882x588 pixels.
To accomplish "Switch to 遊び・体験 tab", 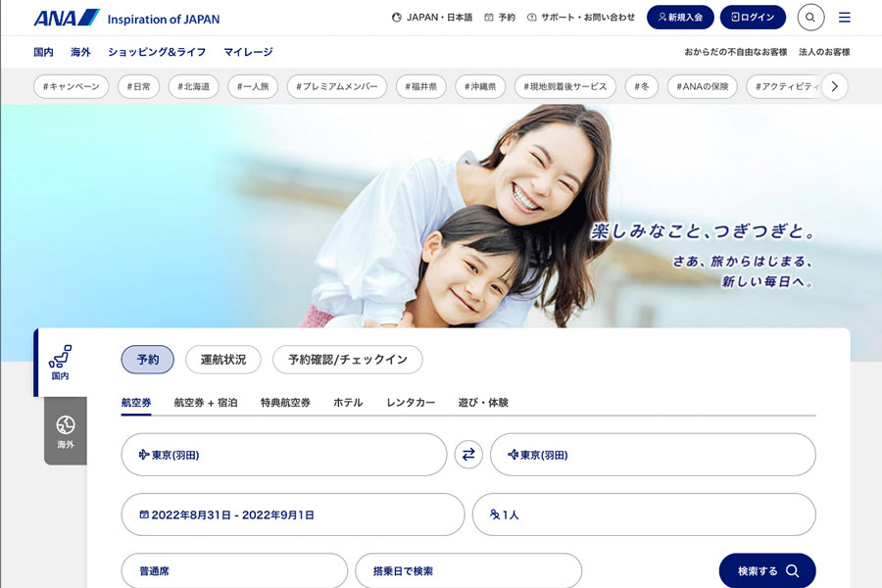I will [483, 403].
